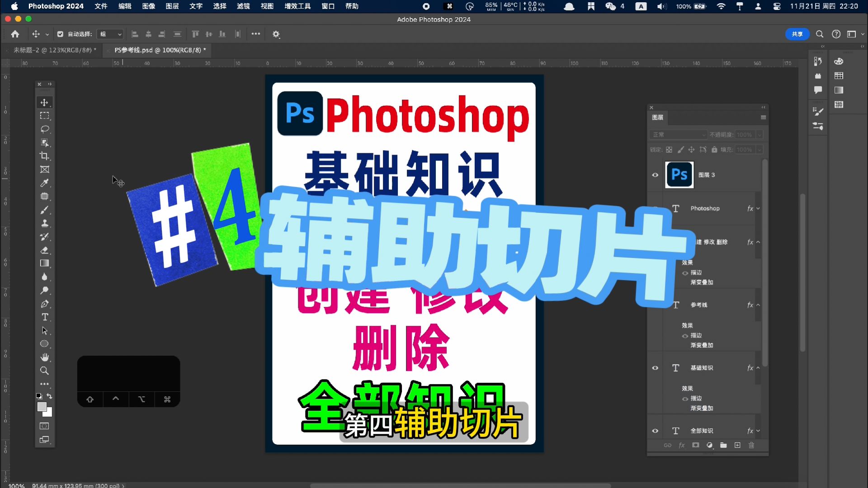Screen dimensions: 868x488
Task: Select the History Brush tool
Action: tap(44, 236)
